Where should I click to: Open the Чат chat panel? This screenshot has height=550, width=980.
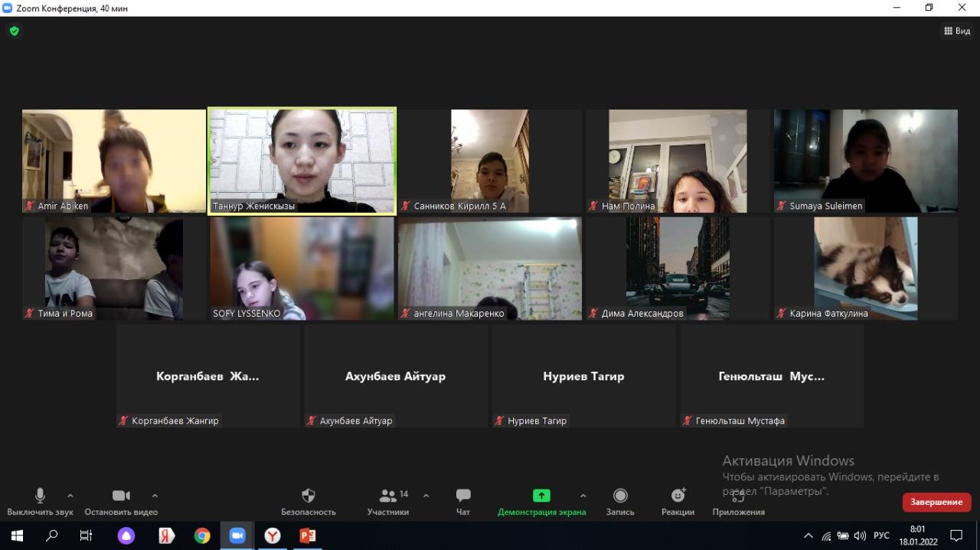coord(463,496)
